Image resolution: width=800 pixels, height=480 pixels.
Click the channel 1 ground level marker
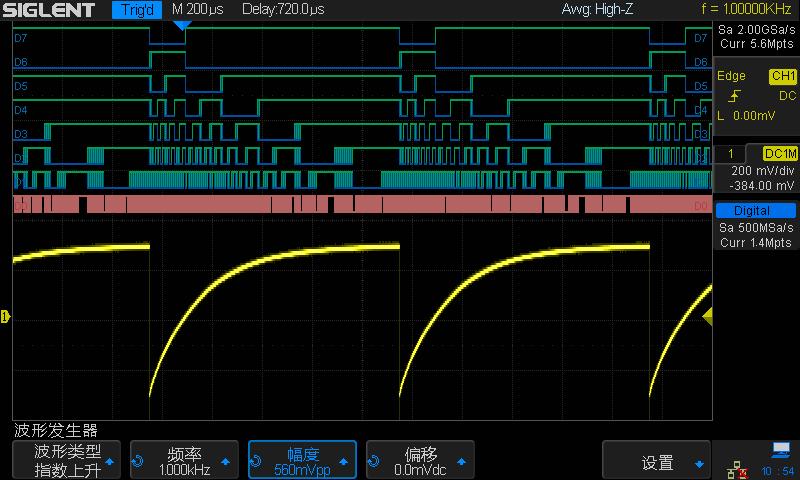[x=6, y=317]
